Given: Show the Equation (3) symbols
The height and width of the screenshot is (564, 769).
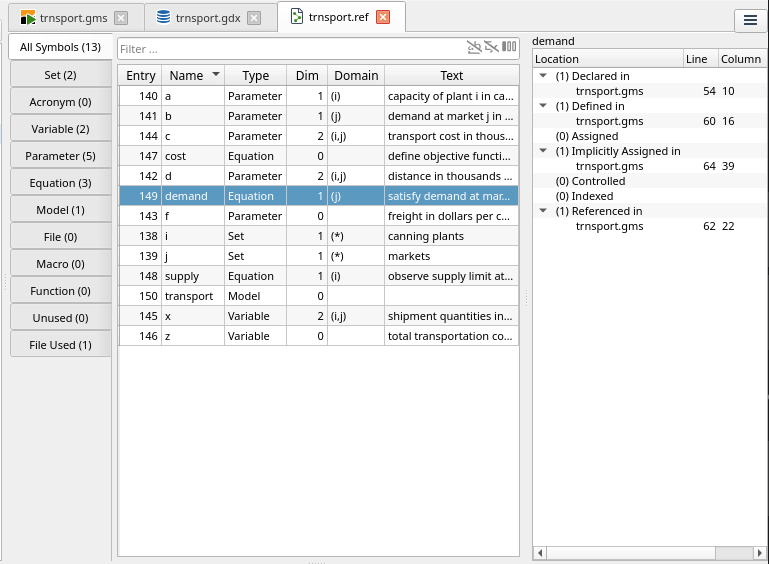Looking at the screenshot, I should tap(60, 183).
